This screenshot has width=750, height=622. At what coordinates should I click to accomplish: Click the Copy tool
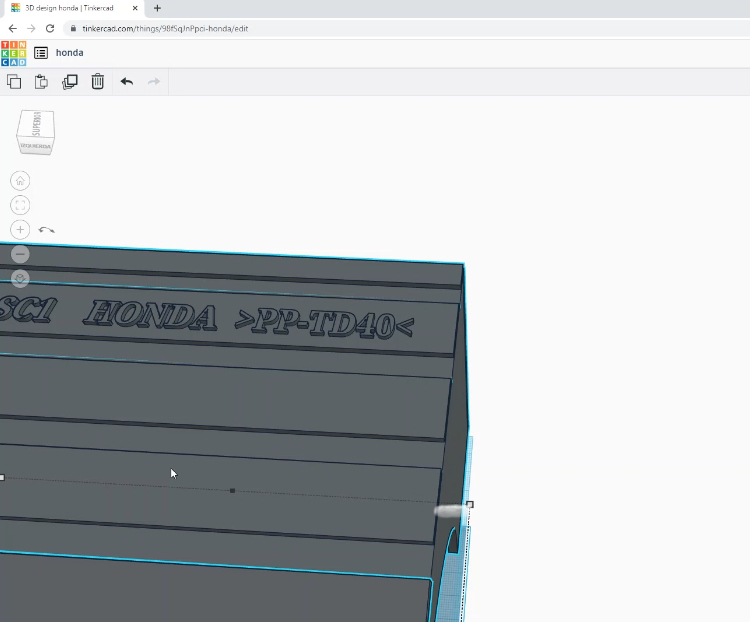point(14,82)
